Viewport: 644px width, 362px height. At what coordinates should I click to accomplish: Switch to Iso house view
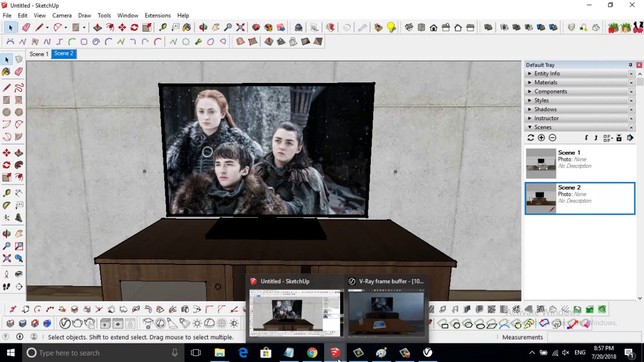[x=409, y=28]
